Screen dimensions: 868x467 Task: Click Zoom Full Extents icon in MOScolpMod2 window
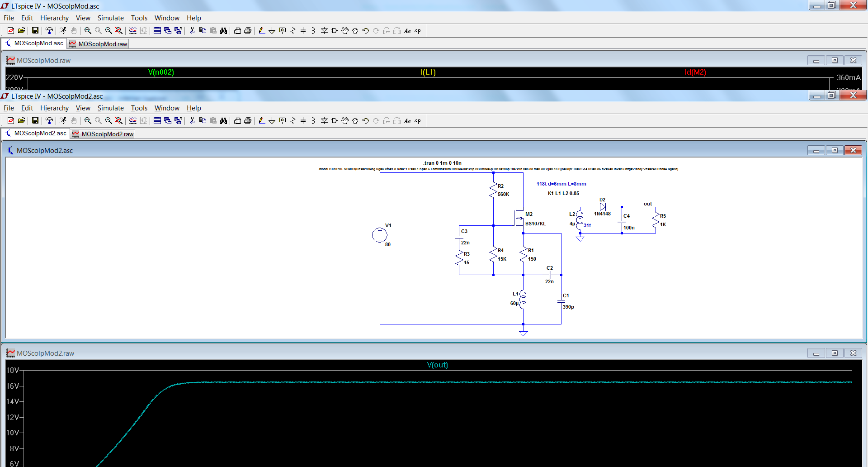point(119,121)
